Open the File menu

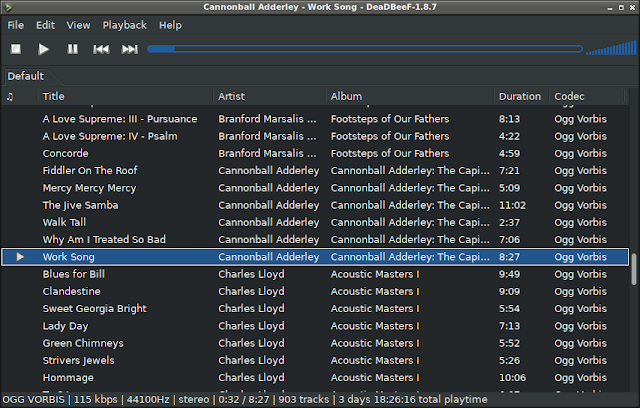point(16,25)
